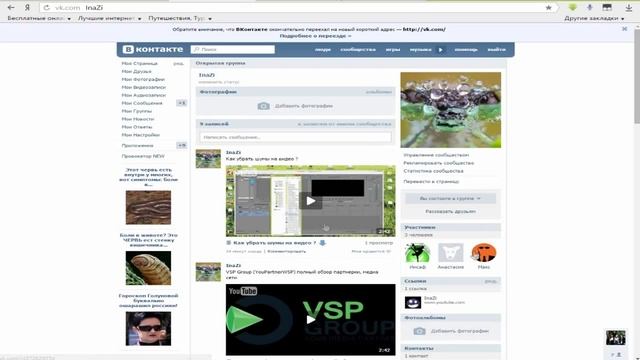Click the worm ad image in the left column

(148, 207)
